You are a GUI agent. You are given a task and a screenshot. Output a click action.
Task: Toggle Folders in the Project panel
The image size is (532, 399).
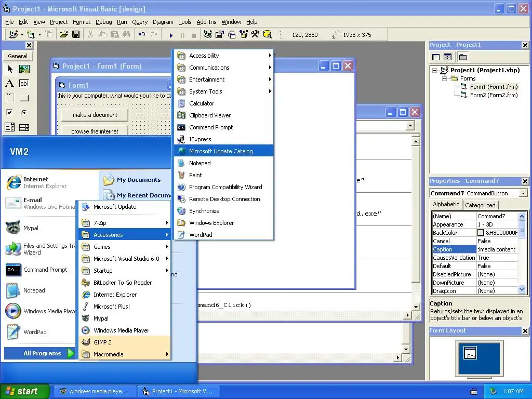click(x=463, y=57)
